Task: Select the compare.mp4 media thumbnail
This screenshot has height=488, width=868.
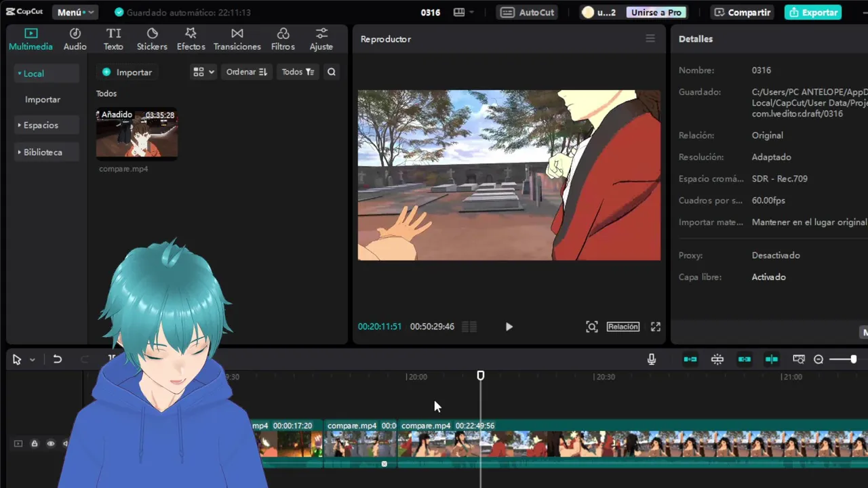Action: [x=137, y=134]
